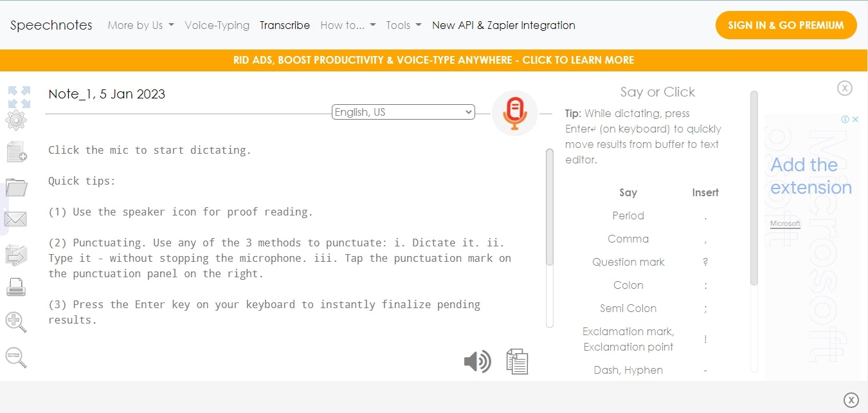Edit the note title Note_1, 5 Jan 2023
868x413 pixels.
pos(107,94)
